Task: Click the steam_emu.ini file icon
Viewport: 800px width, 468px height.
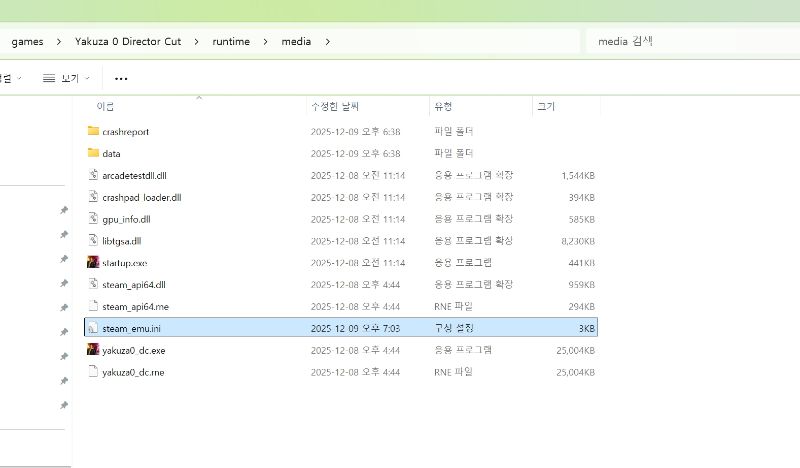Action: pyautogui.click(x=93, y=328)
